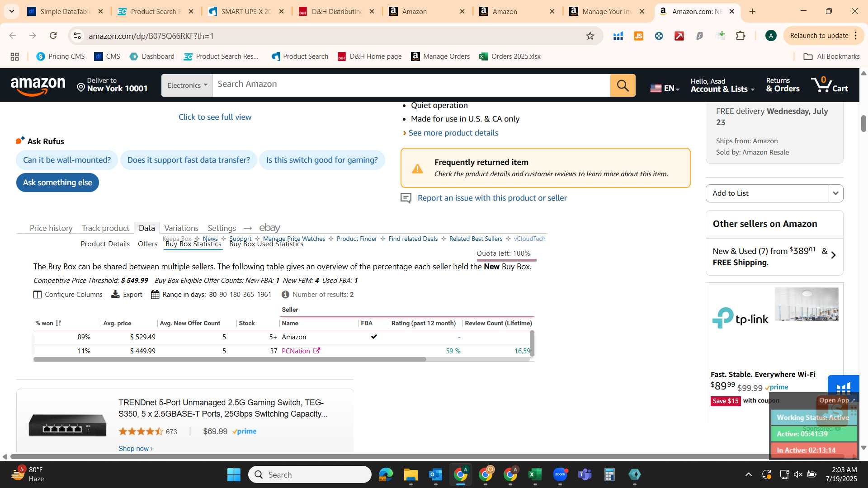This screenshot has height=488, width=868.
Task: Click Can it be wall-mounted? suggestion
Action: [67, 160]
